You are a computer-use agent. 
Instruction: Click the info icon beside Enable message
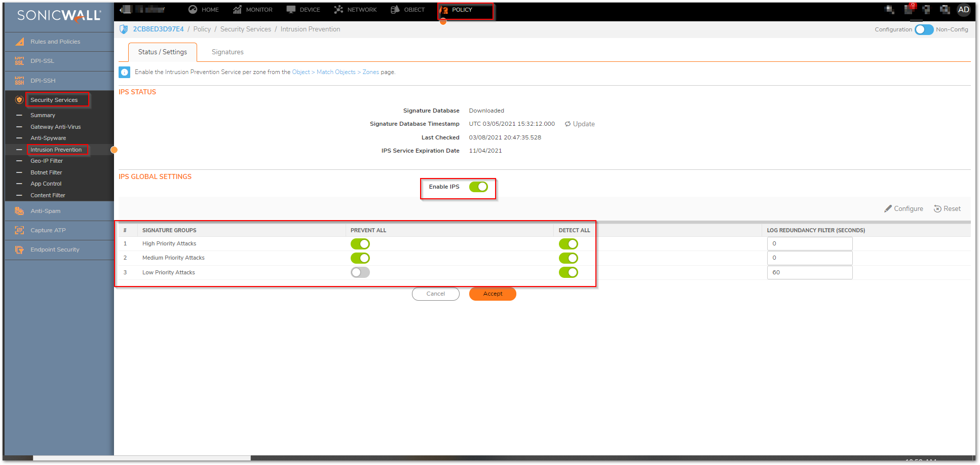point(124,72)
